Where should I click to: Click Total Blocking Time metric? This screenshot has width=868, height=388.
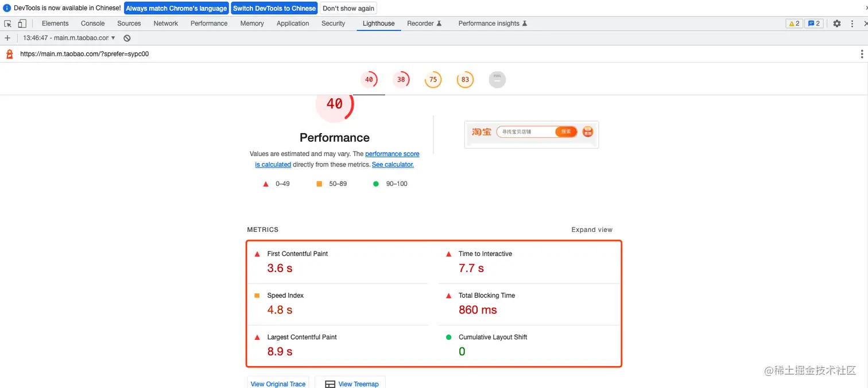click(529, 304)
